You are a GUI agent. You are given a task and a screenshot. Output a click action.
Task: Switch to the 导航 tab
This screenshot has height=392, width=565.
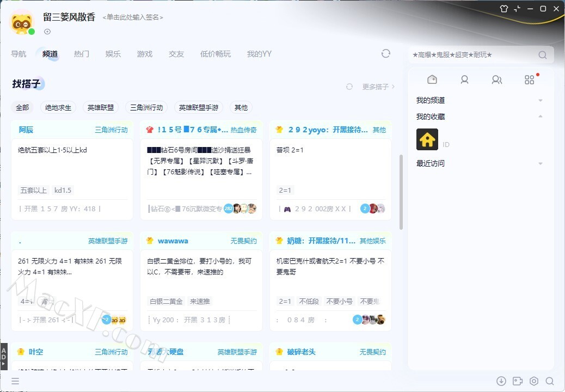(19, 54)
